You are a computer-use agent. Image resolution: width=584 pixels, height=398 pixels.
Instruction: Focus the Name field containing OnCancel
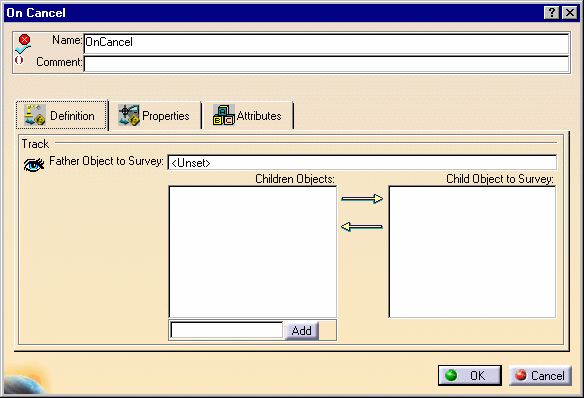pyautogui.click(x=326, y=43)
